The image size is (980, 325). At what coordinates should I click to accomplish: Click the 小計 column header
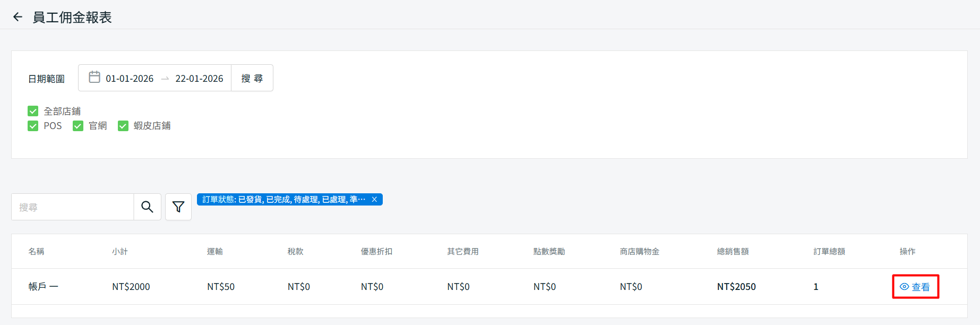pos(119,251)
